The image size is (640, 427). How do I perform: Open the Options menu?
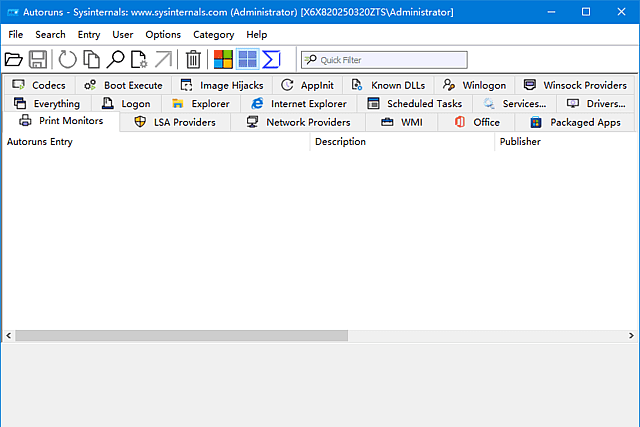pyautogui.click(x=163, y=35)
